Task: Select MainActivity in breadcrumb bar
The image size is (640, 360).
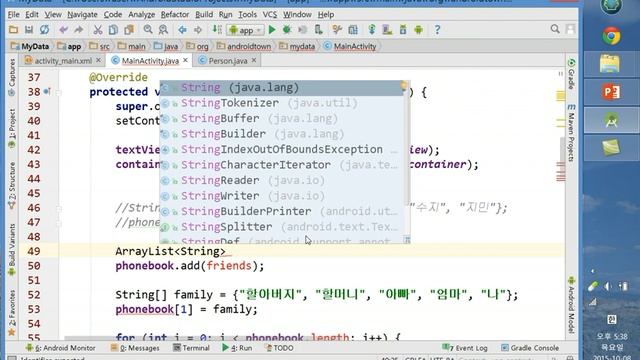Action: tap(350, 46)
